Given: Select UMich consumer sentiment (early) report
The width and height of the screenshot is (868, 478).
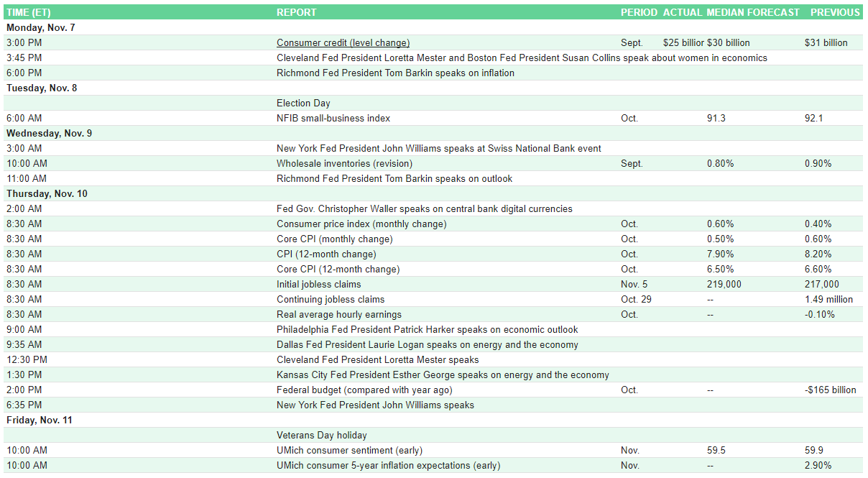Looking at the screenshot, I should 349,450.
